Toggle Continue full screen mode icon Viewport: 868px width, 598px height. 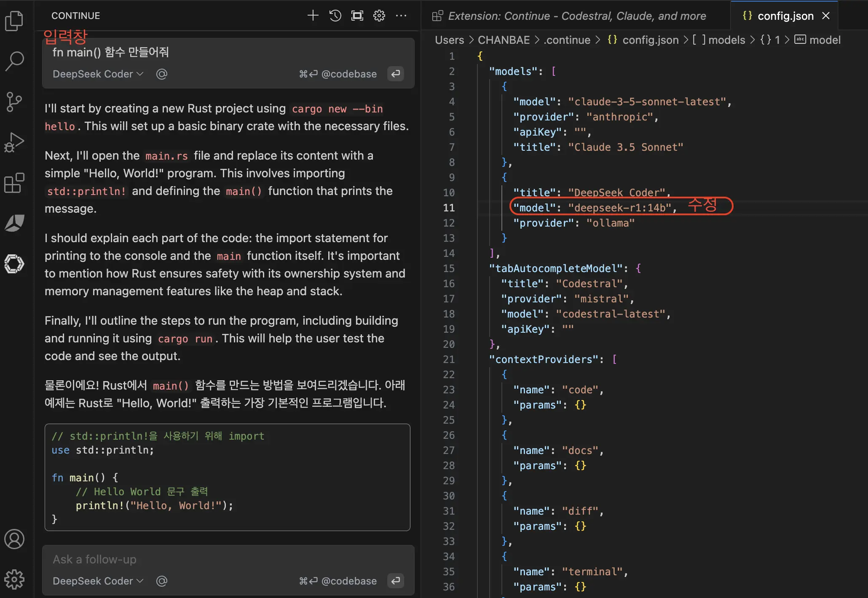click(x=357, y=16)
